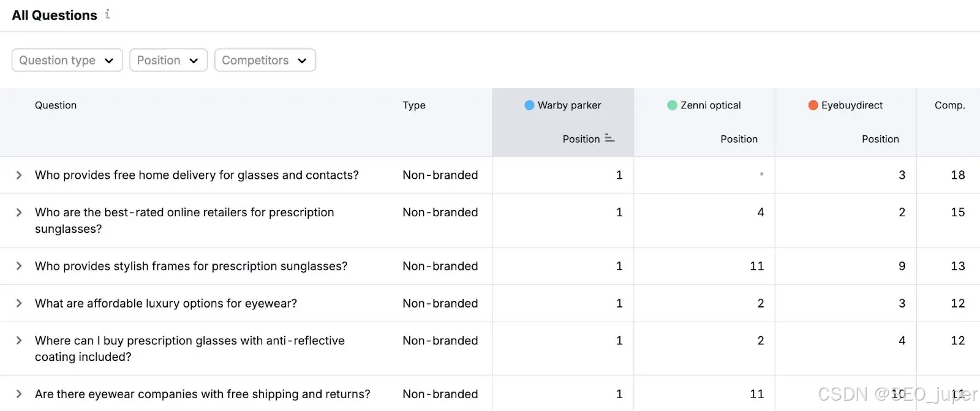Click "Are there eyewear companies with free shipping and returns?"
Screen dimensions: 980x411
point(203,394)
